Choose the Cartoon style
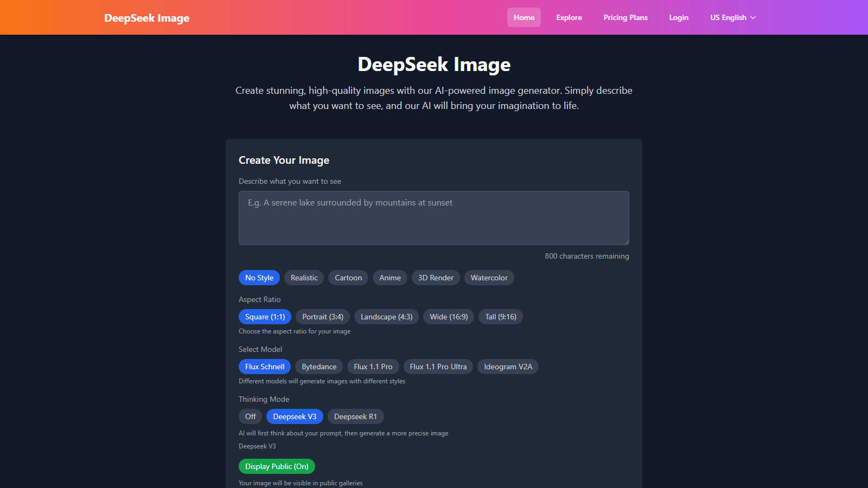The image size is (868, 488). point(348,278)
